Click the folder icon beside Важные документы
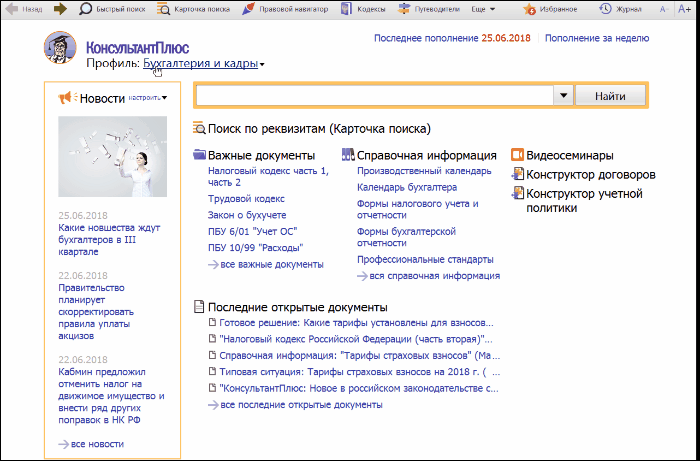This screenshot has width=700, height=461. pyautogui.click(x=200, y=155)
